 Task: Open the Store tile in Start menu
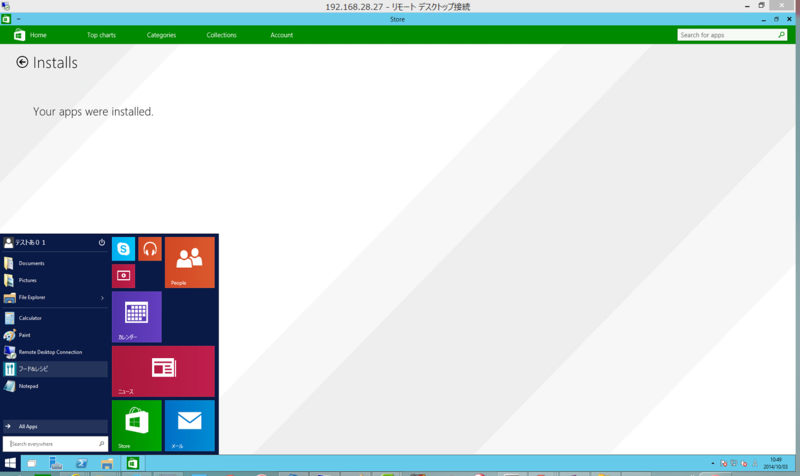[x=137, y=425]
